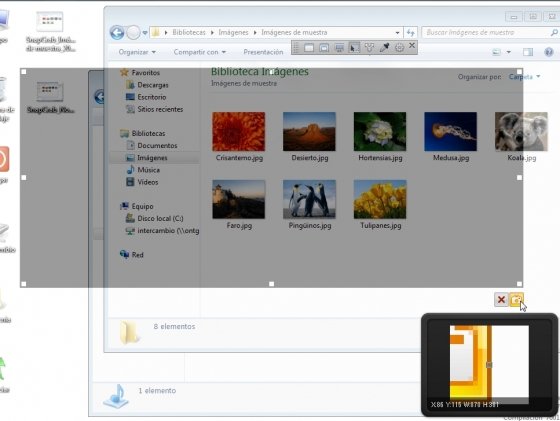Screen dimensions: 560x421
Task: Click Back button of rear Explorer window
Action: [x=99, y=97]
